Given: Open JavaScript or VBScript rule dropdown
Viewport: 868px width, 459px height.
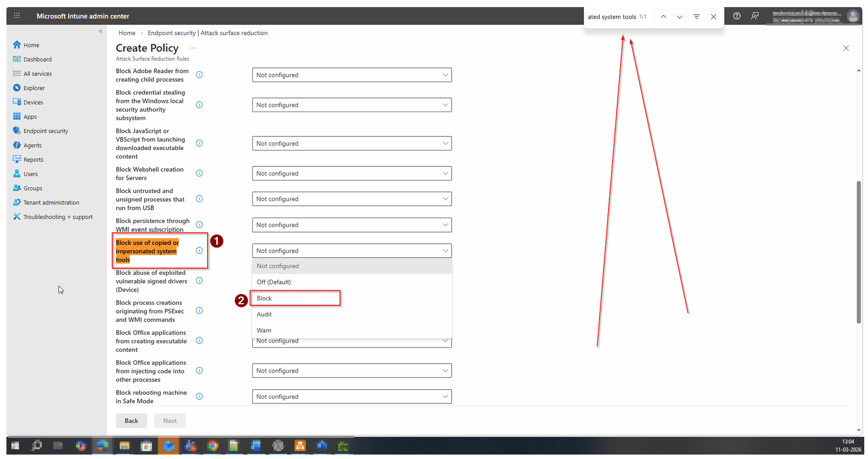Looking at the screenshot, I should tap(352, 143).
